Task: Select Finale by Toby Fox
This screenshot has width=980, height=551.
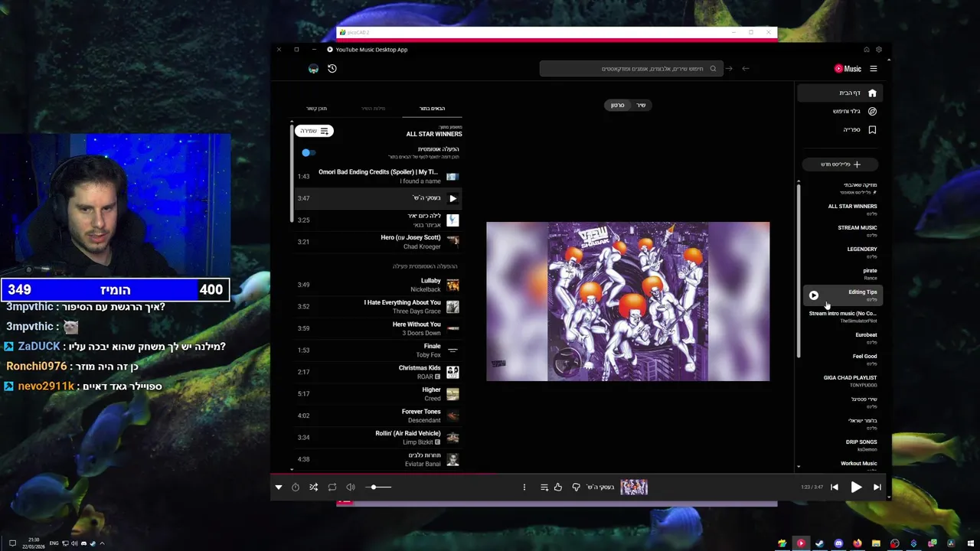Action: tap(378, 350)
